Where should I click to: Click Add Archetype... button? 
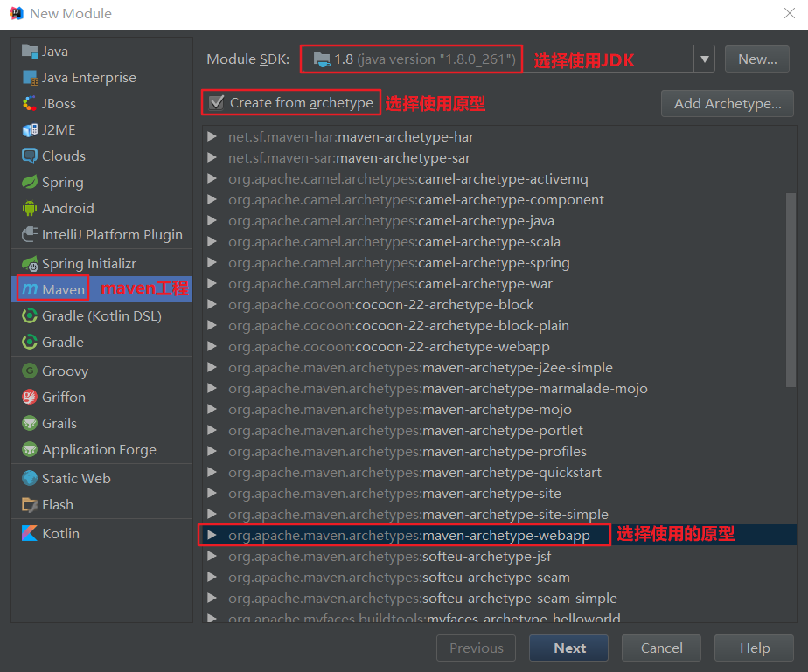[x=727, y=103]
